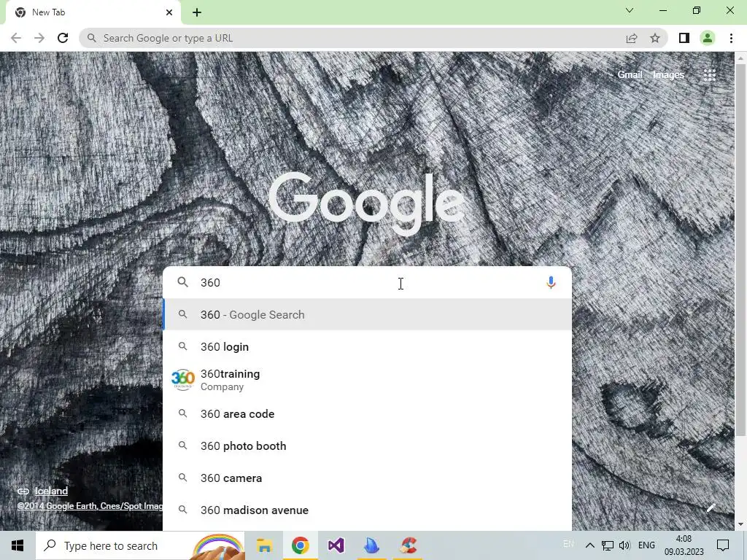Click the page vertical scrollbar thumb
Viewport: 747px width, 560px height.
click(741, 250)
